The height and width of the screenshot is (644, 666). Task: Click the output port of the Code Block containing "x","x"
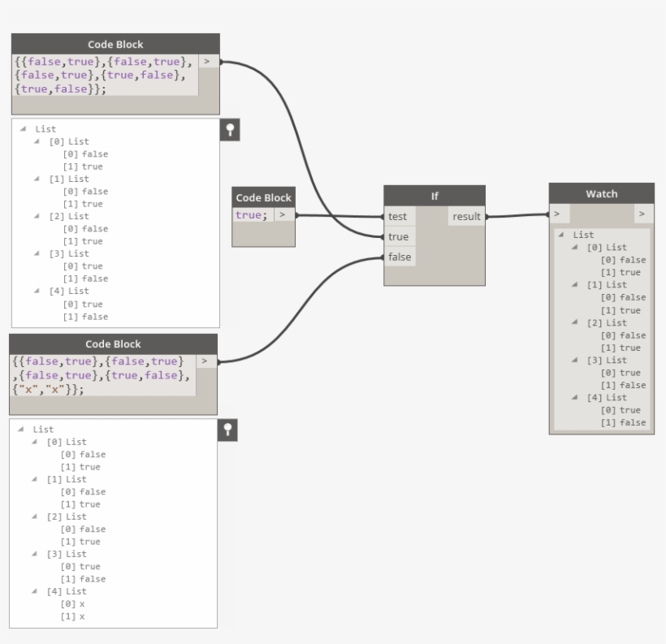206,361
